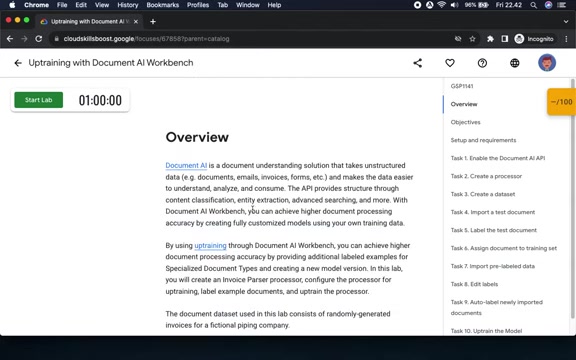This screenshot has width=576, height=360.
Task: Click the tracking protection eye icon
Action: point(458,39)
